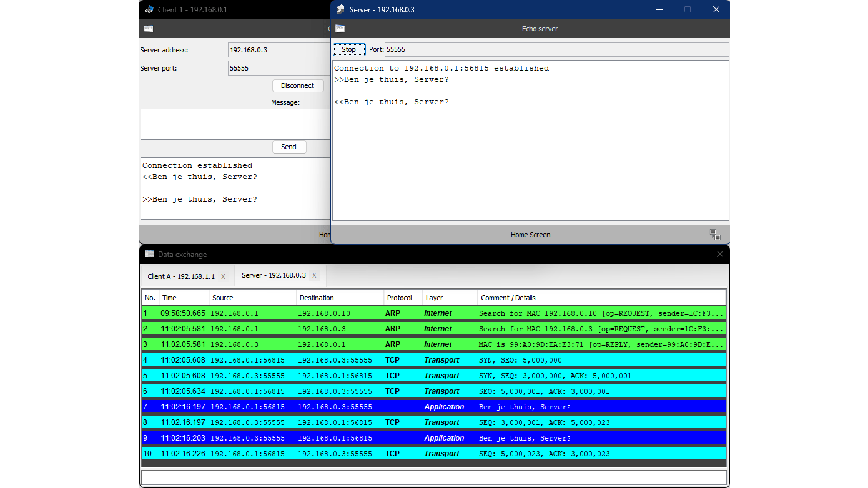868x488 pixels.
Task: Send the message from Client 1
Action: [x=289, y=147]
